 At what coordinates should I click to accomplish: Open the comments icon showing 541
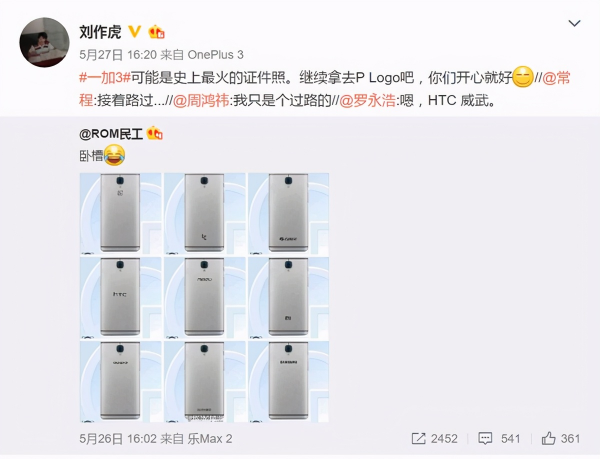(x=485, y=438)
